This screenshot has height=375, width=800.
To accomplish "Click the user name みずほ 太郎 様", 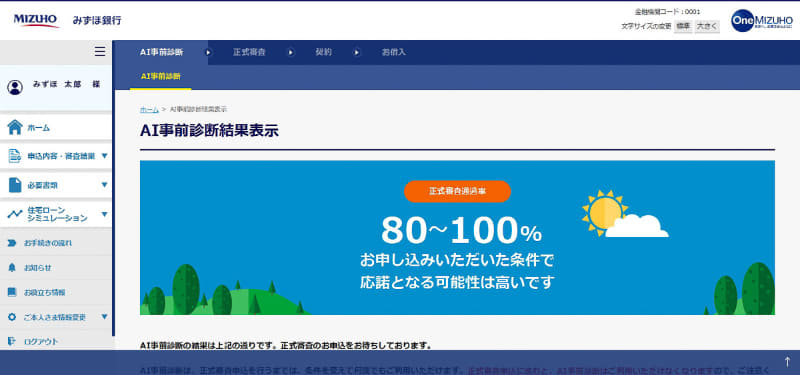I will point(66,84).
